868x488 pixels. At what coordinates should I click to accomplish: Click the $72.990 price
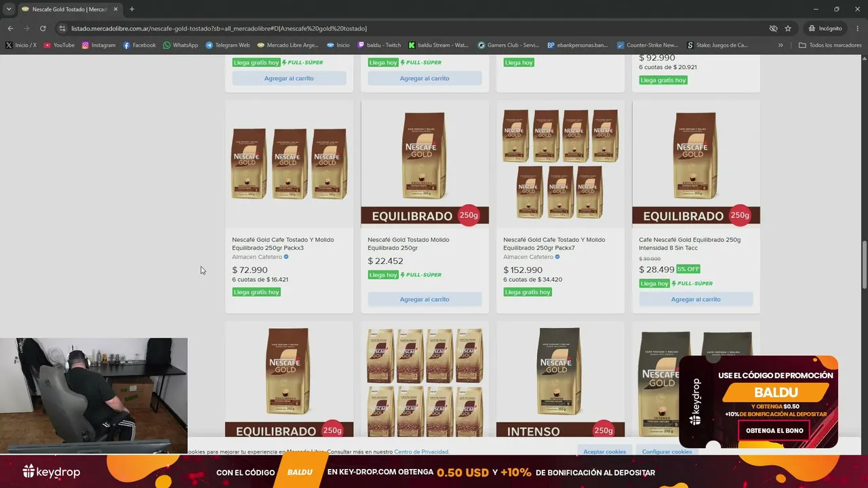tap(250, 270)
